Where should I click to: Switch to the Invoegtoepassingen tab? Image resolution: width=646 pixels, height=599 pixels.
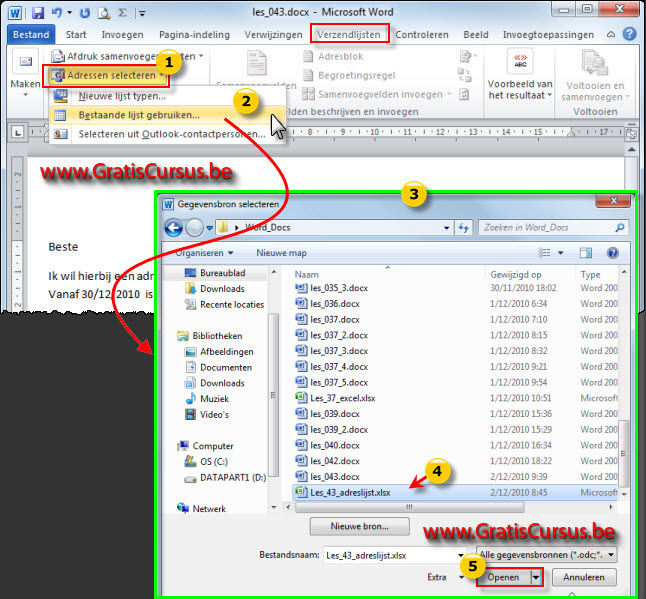pos(548,35)
